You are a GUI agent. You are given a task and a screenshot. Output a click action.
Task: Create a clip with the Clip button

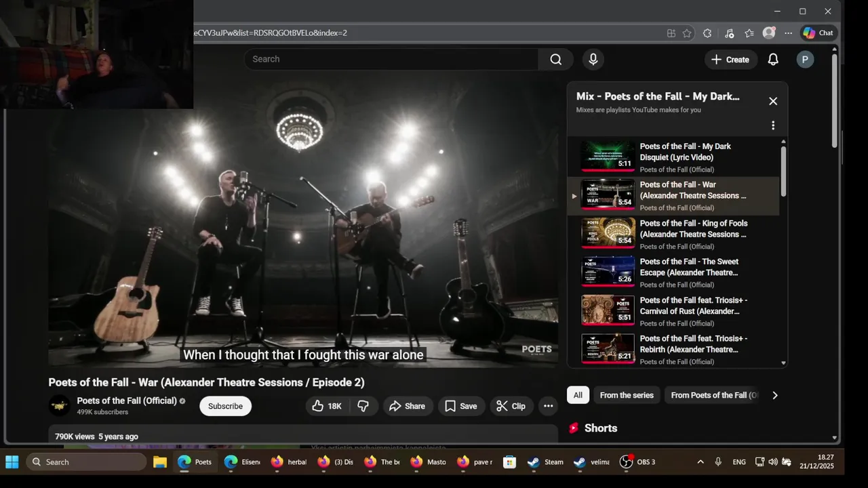tap(511, 406)
